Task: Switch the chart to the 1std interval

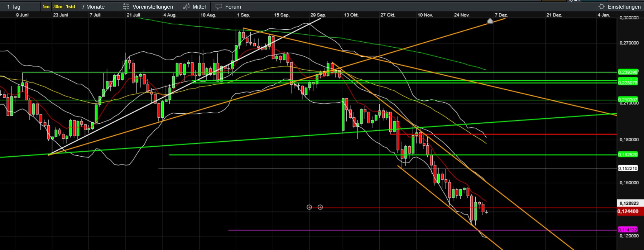Action: coord(71,6)
